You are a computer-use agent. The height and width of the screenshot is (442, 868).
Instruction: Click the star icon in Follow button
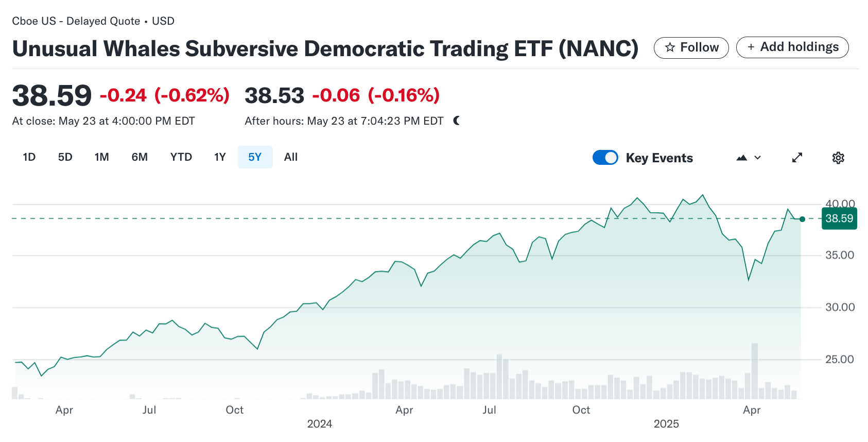670,47
